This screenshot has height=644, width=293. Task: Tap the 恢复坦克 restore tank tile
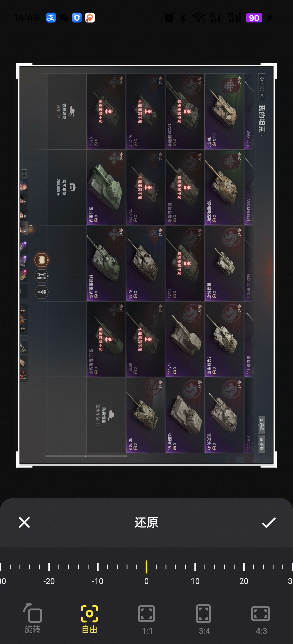(67, 111)
